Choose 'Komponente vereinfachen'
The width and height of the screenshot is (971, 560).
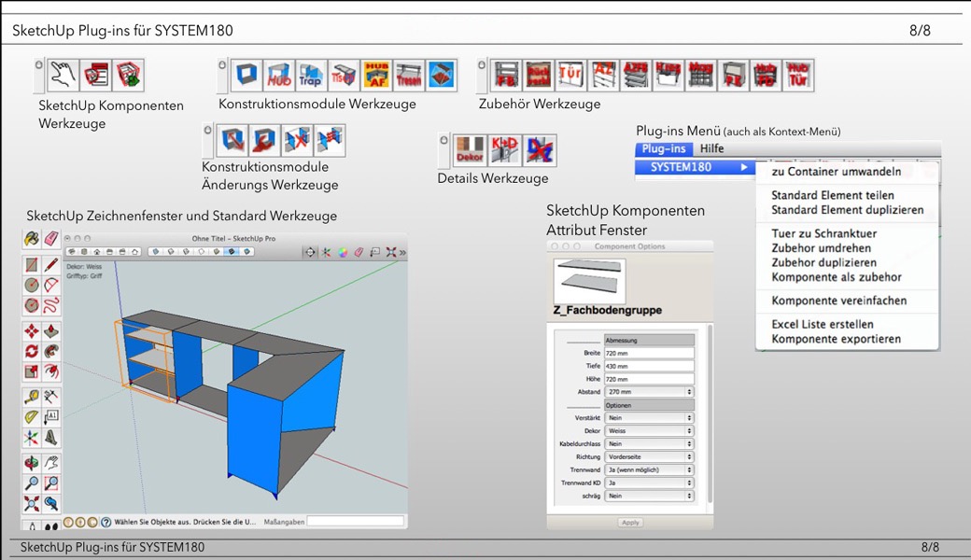click(x=839, y=301)
